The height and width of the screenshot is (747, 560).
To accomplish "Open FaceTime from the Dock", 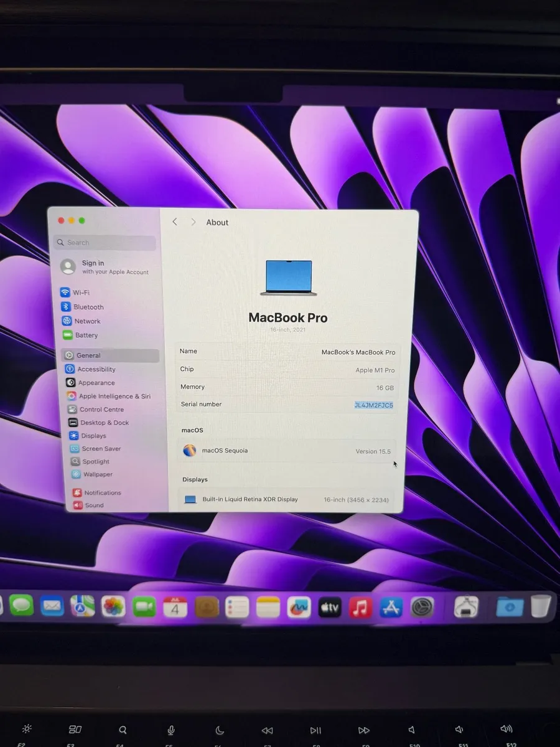I will tap(144, 607).
